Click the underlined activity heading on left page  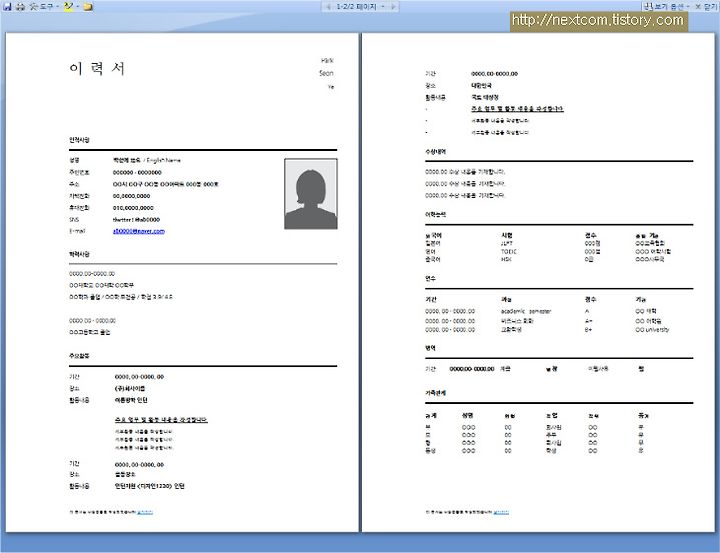point(161,420)
